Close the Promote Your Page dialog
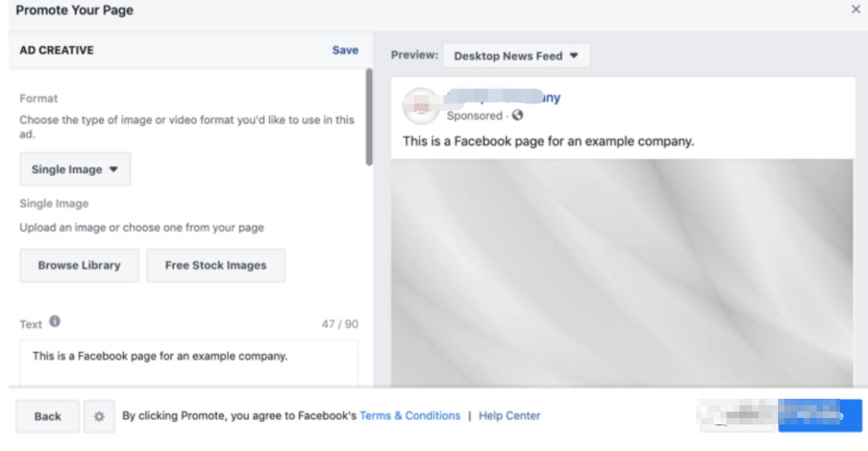 (x=855, y=10)
